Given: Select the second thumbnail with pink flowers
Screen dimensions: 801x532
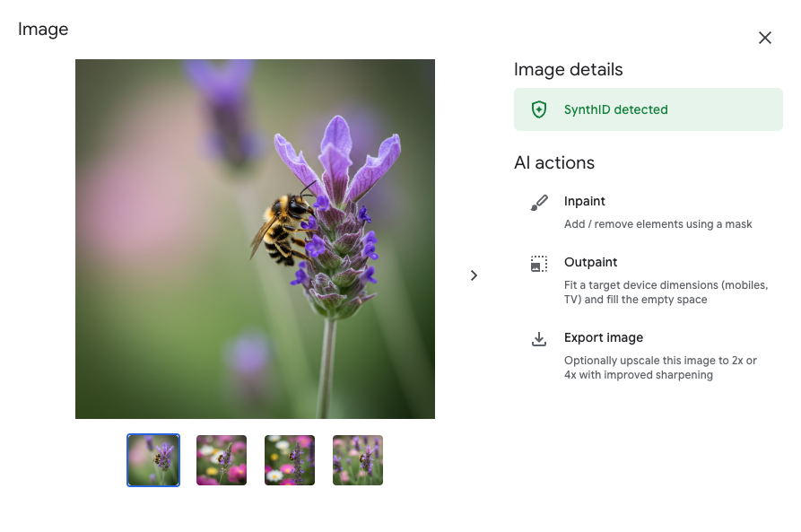Looking at the screenshot, I should tap(222, 460).
